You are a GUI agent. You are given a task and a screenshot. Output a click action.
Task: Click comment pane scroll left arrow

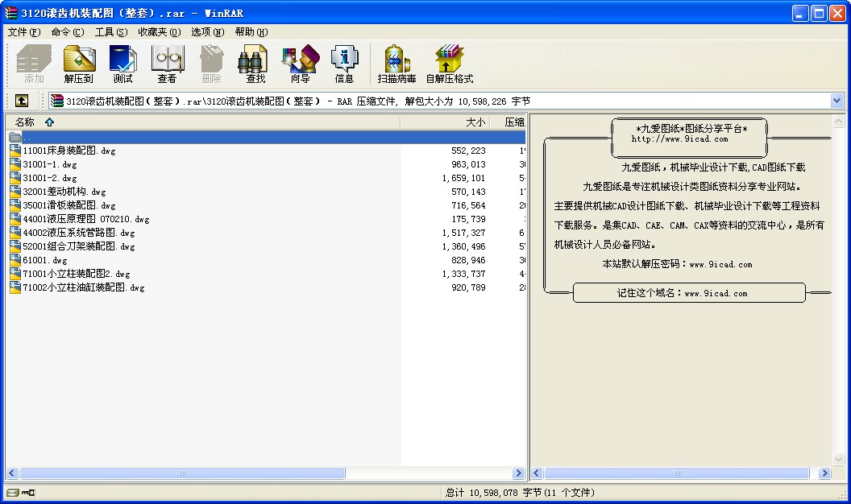tap(537, 473)
